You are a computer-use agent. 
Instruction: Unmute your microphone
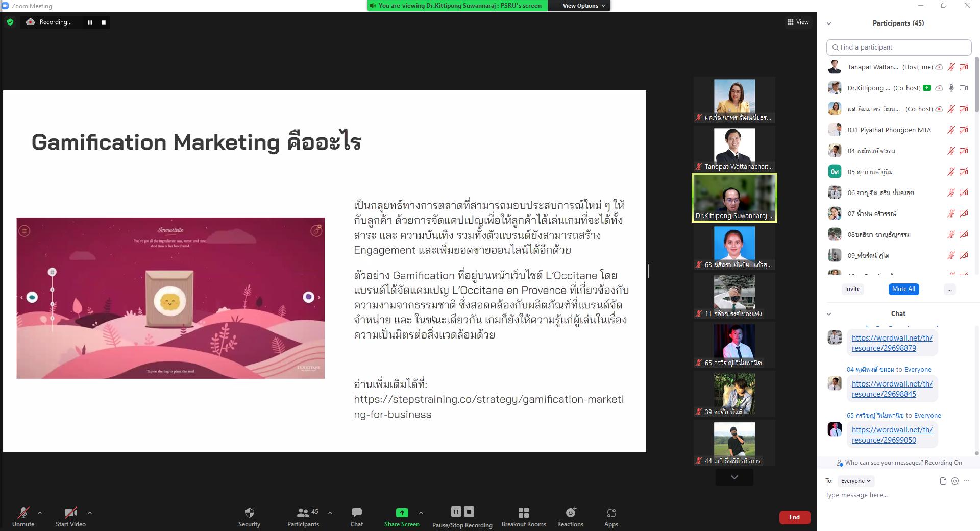[x=23, y=517]
